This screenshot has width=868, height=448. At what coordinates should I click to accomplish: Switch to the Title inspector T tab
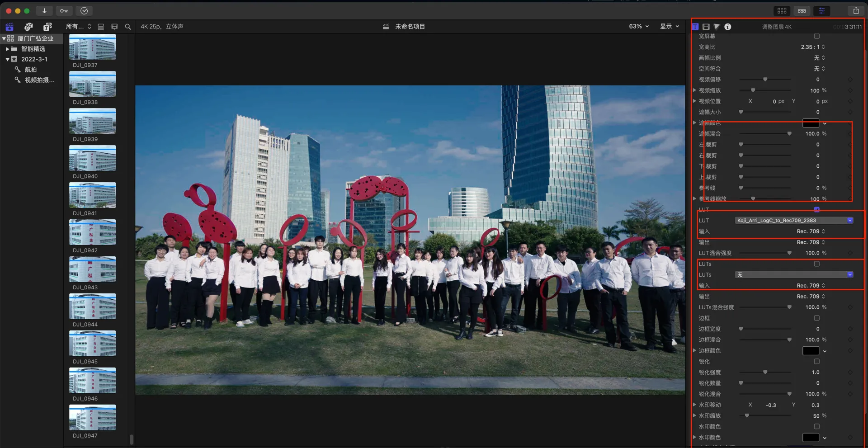point(695,27)
